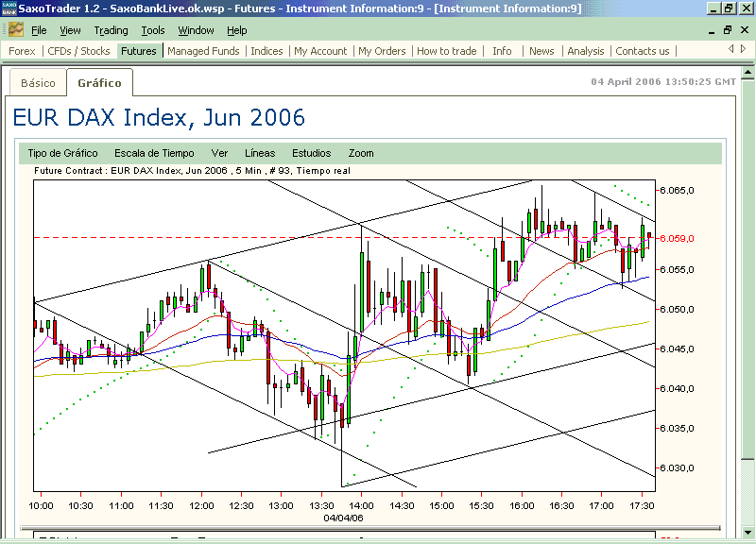Click the 15:30 time axis label
The image size is (756, 544).
point(481,506)
